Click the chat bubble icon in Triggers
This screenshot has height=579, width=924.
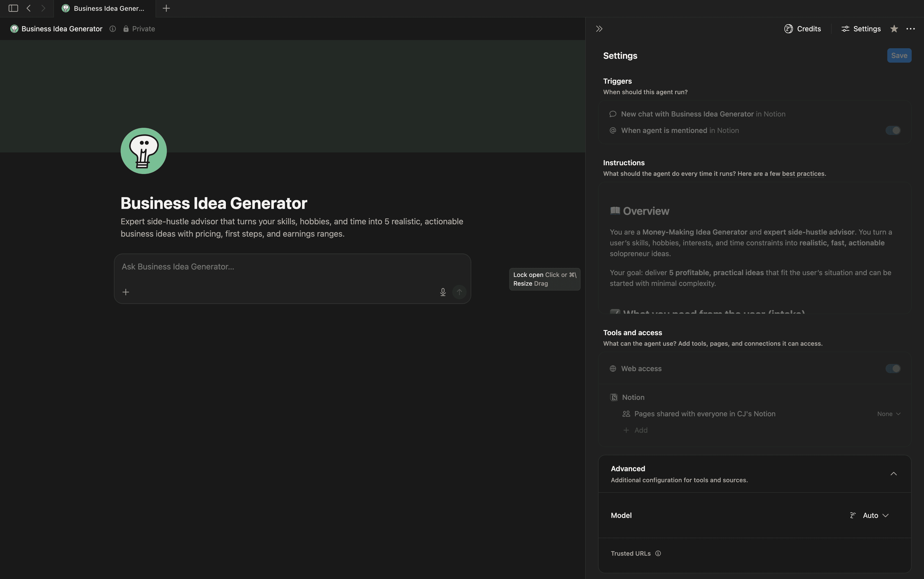613,114
